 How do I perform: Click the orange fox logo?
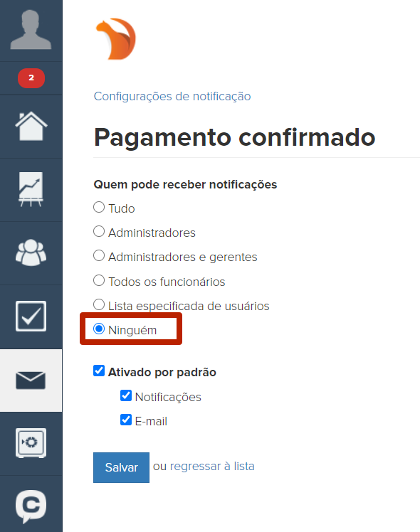tap(116, 39)
